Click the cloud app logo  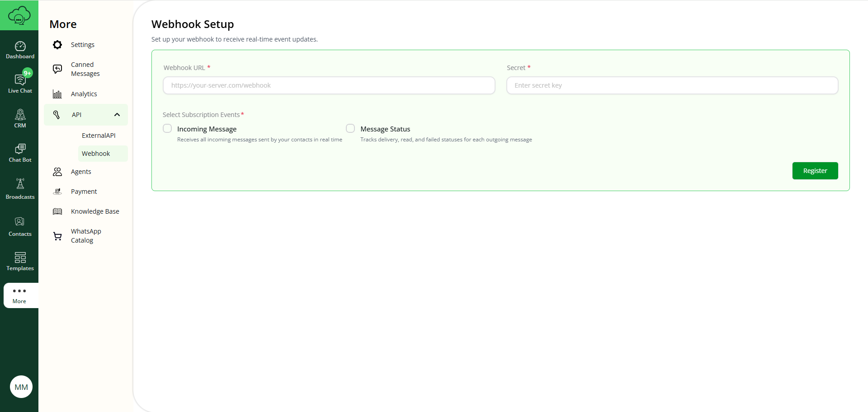(19, 15)
